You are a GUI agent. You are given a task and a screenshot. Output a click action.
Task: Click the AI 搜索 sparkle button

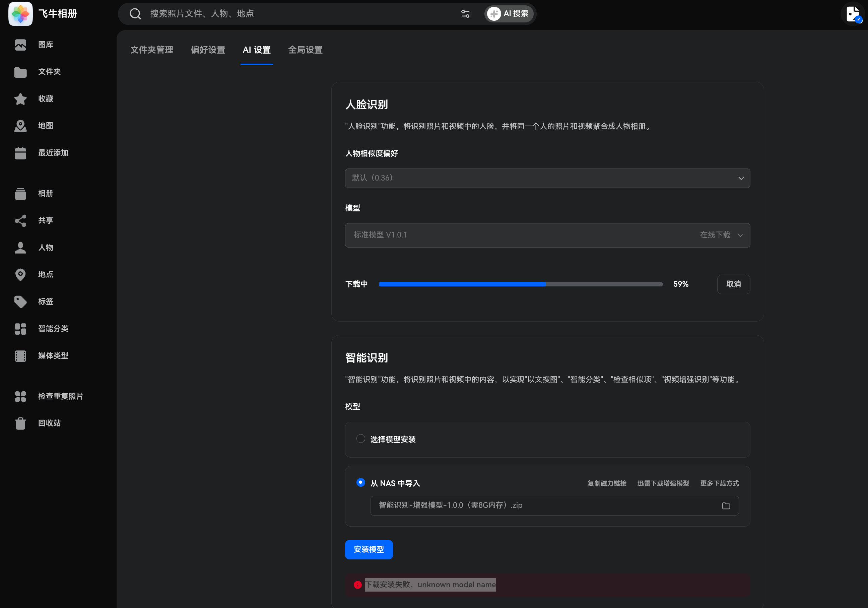pyautogui.click(x=509, y=14)
